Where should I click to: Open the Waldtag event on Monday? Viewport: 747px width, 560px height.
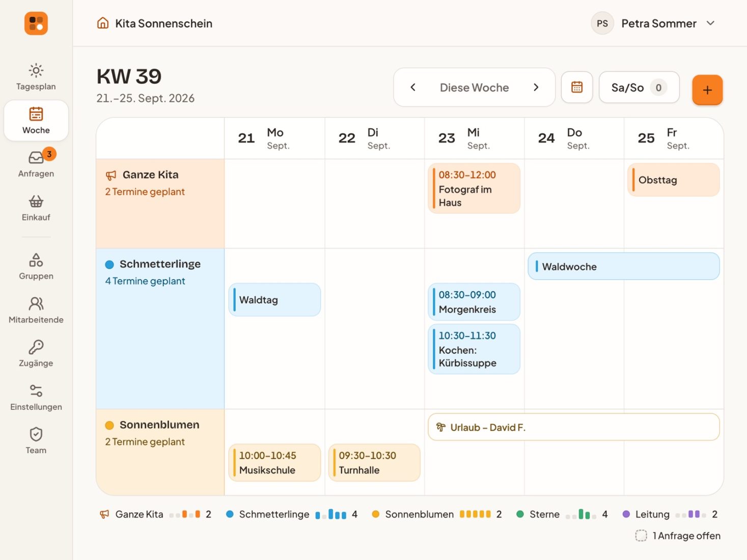[x=274, y=300]
